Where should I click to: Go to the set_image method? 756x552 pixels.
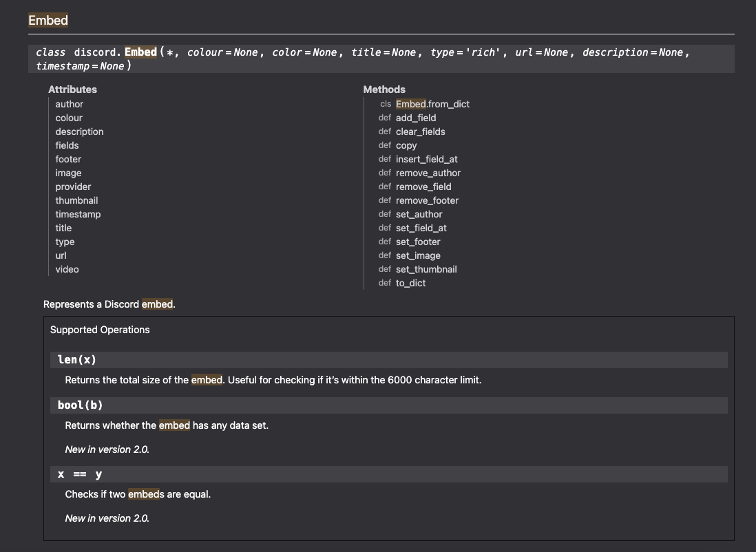(x=418, y=255)
